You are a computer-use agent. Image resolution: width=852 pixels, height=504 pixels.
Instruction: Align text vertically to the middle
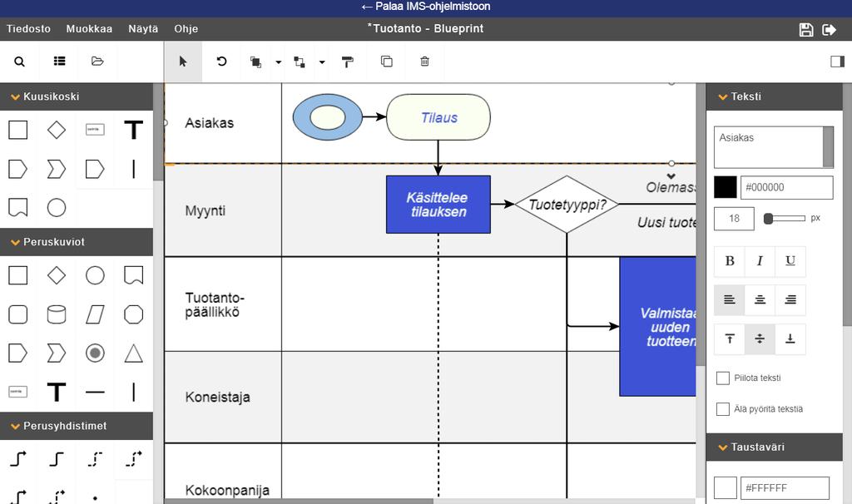(760, 338)
